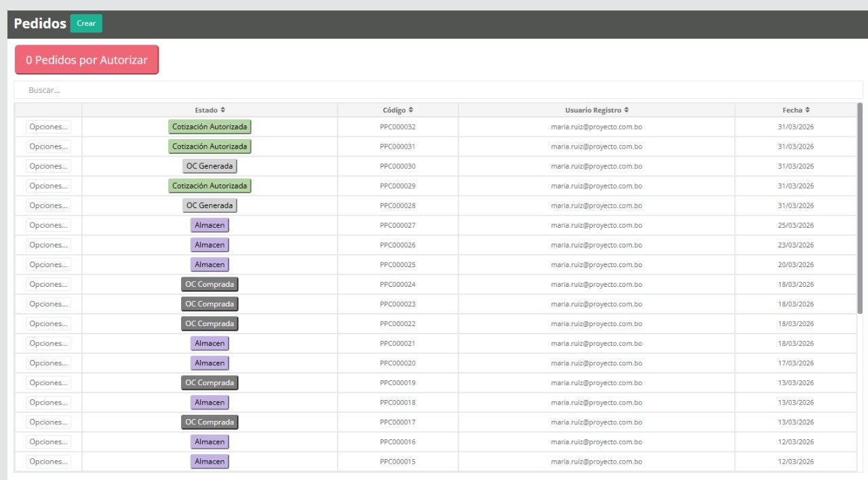Open Opciones dropdown for PPC000027
Screen dimensions: 868x480
[x=48, y=225]
